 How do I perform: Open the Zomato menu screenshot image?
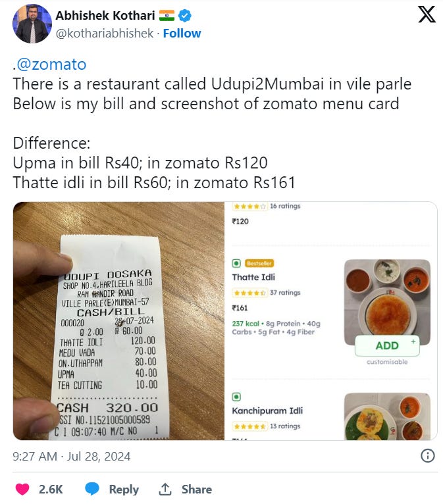tap(331, 321)
